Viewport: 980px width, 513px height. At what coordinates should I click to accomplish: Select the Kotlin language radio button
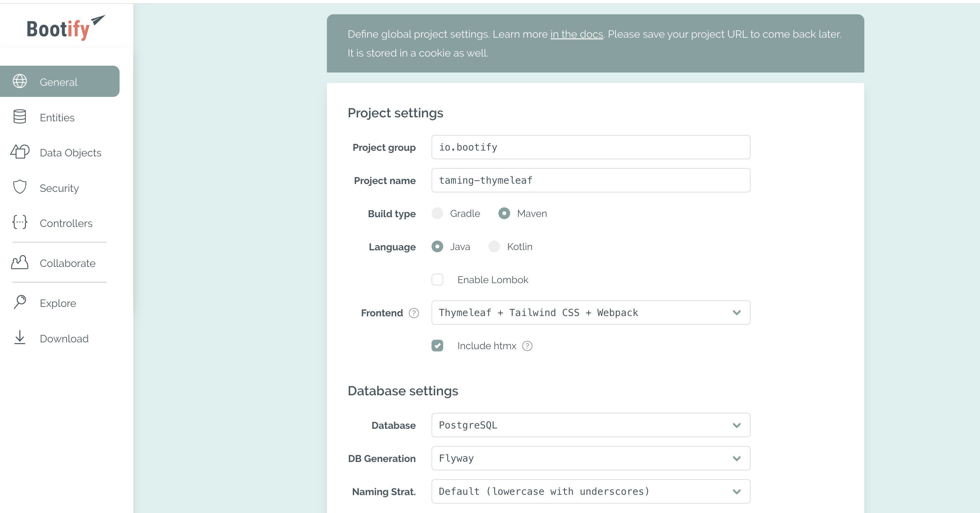(x=493, y=246)
